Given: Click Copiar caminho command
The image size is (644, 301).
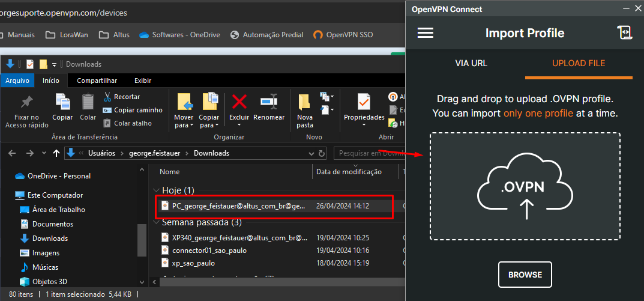Looking at the screenshot, I should click(x=132, y=110).
